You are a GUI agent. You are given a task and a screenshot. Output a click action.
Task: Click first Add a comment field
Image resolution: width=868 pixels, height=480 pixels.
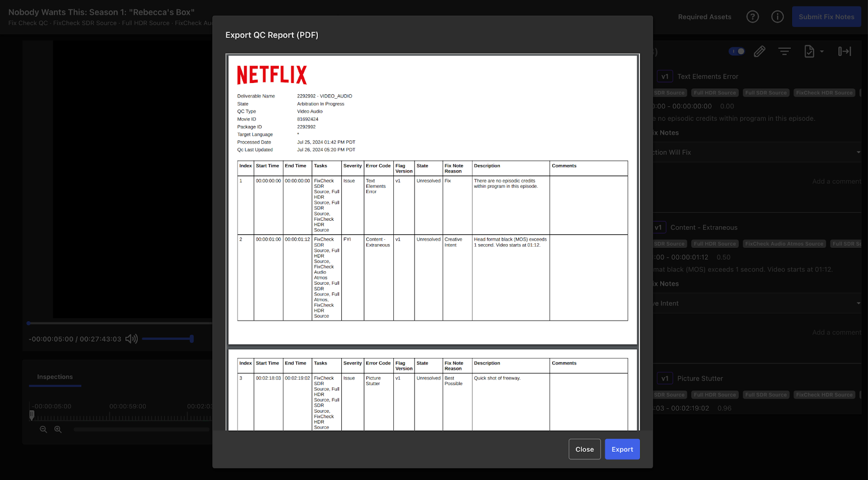836,182
